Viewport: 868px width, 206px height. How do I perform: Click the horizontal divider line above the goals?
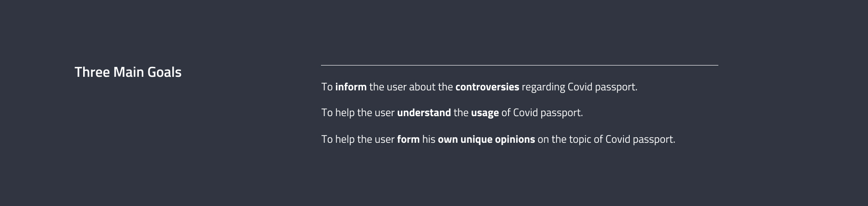[519, 66]
